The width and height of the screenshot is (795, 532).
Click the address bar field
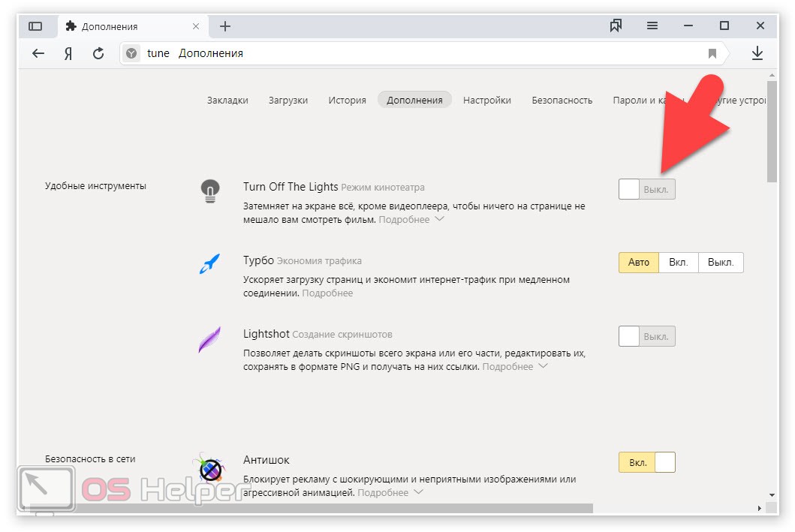pos(424,53)
